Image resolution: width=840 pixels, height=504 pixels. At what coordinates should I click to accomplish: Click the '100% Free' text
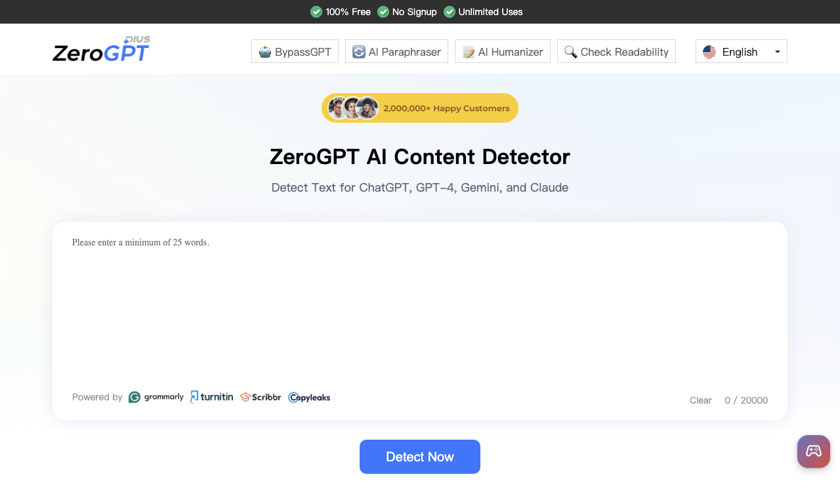click(348, 12)
